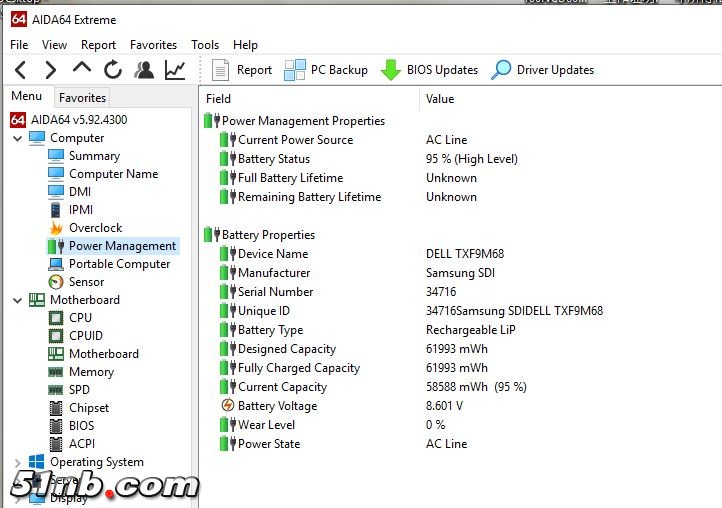This screenshot has height=508, width=722.
Task: Click the Forward navigation arrow
Action: coord(51,70)
